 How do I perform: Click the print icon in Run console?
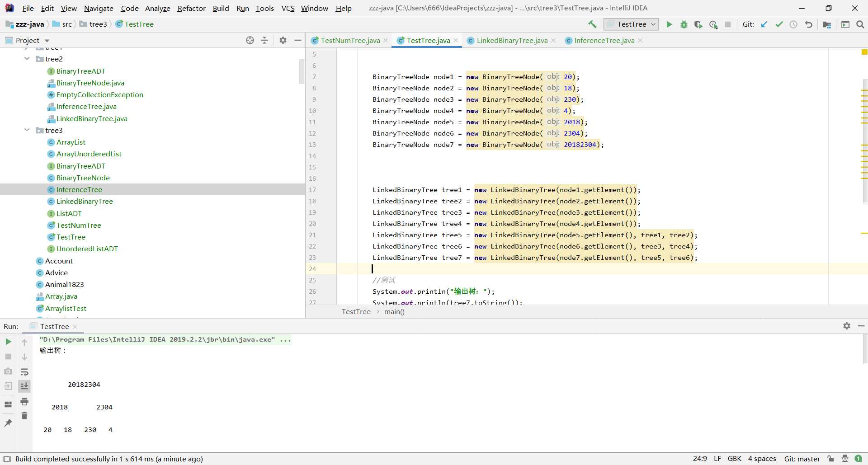click(24, 401)
